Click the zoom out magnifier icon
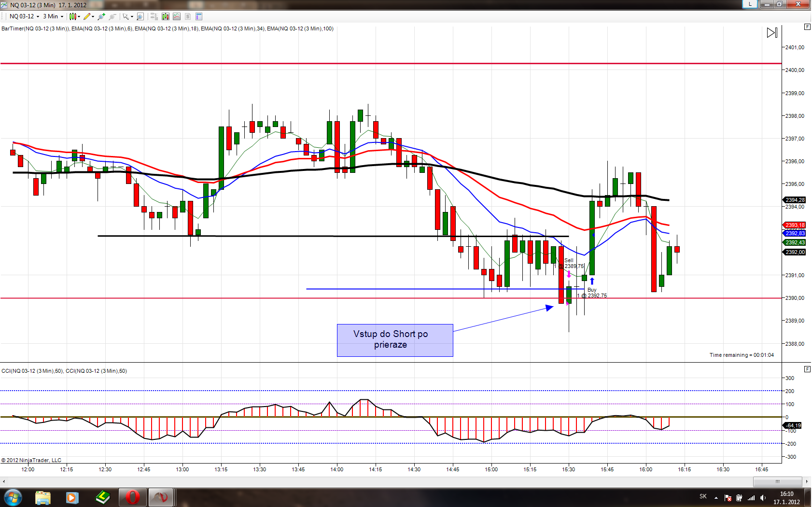Image resolution: width=812 pixels, height=507 pixels. pos(112,16)
